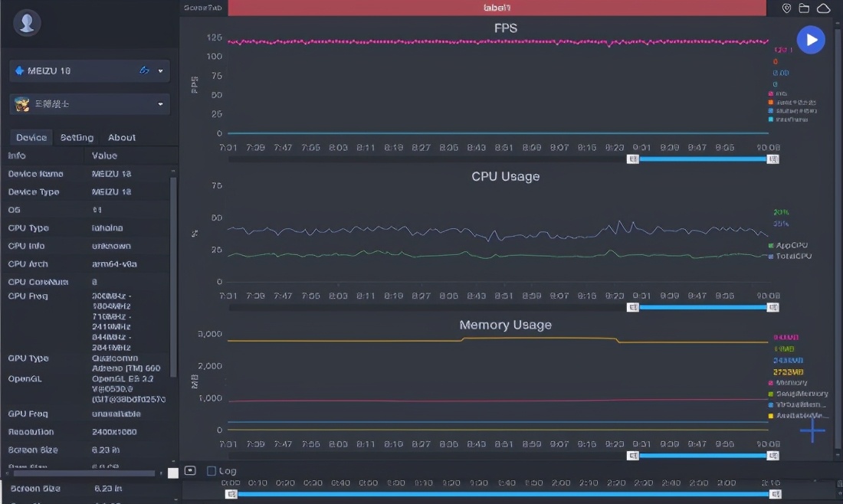Screen dimensions: 843x504
Task: Click the device brand icon beside MEIZU 18
Action: tap(19, 70)
